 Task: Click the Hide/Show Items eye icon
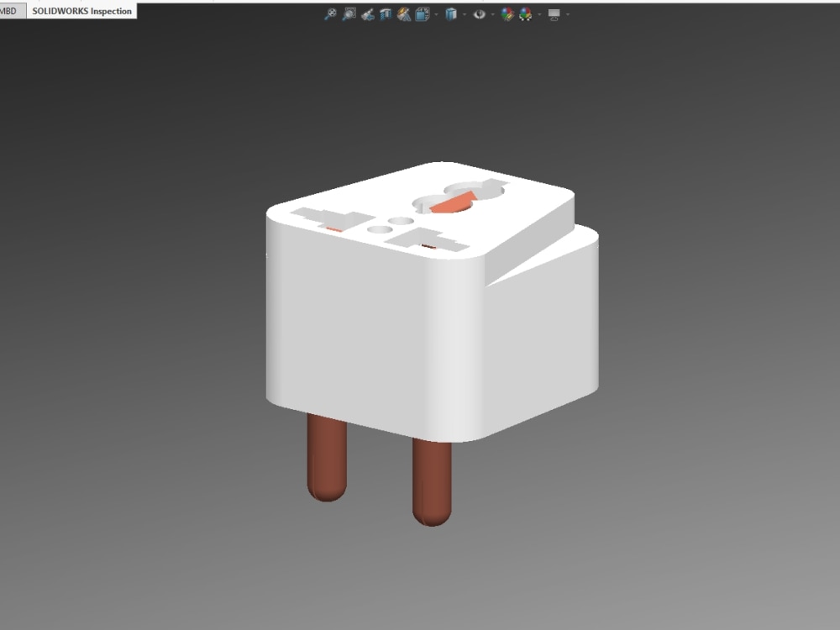pyautogui.click(x=478, y=13)
